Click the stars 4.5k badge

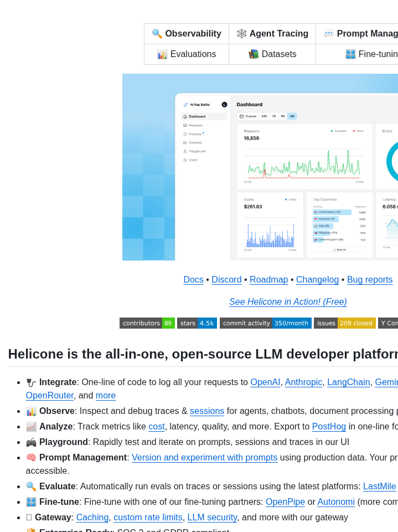[197, 323]
